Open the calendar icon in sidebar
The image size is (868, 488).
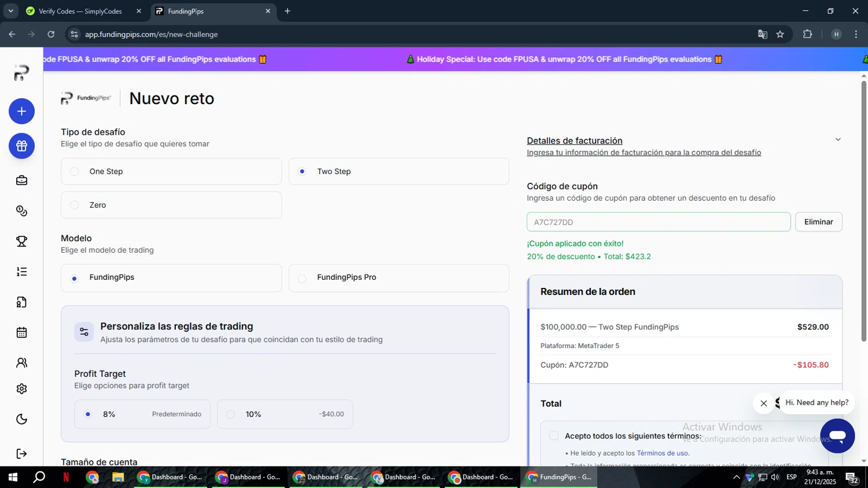[x=21, y=332]
